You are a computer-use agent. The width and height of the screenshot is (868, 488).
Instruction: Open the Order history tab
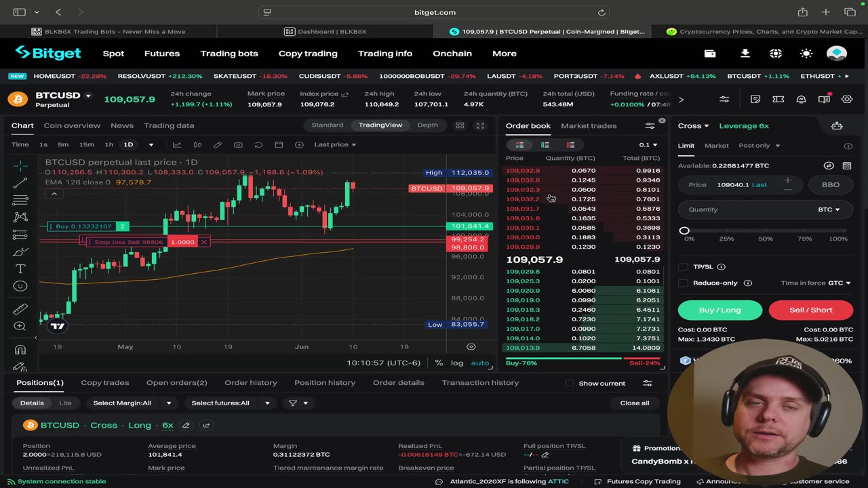[x=251, y=383]
